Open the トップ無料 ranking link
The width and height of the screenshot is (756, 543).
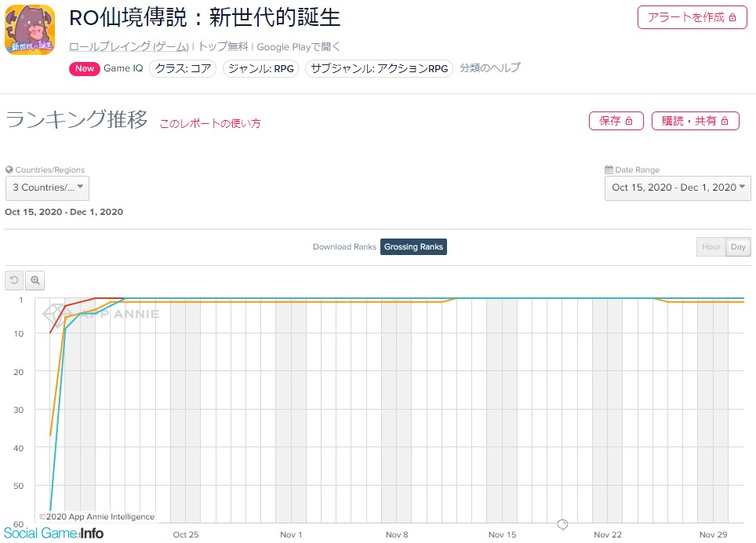click(x=224, y=47)
